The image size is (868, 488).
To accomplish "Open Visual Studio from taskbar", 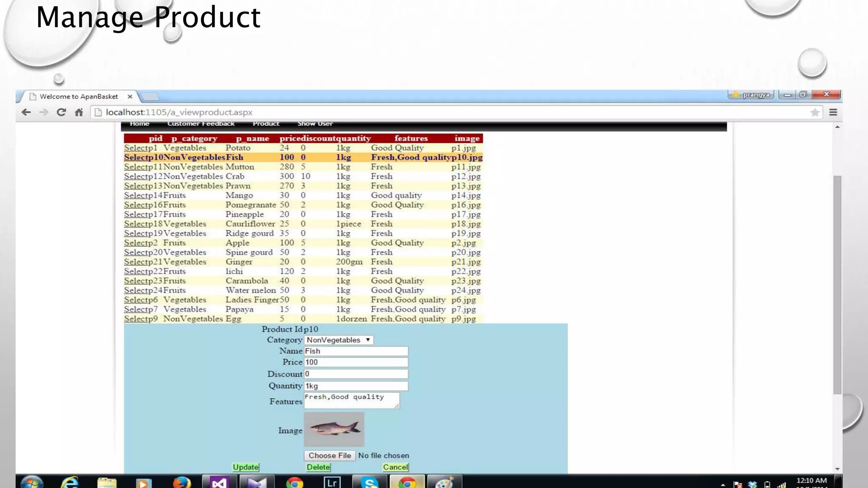I will point(220,482).
